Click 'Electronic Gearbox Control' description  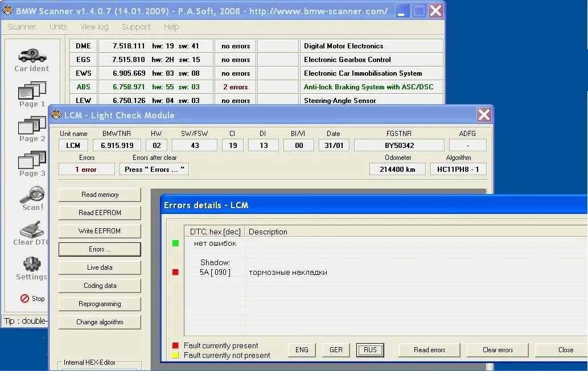[347, 60]
